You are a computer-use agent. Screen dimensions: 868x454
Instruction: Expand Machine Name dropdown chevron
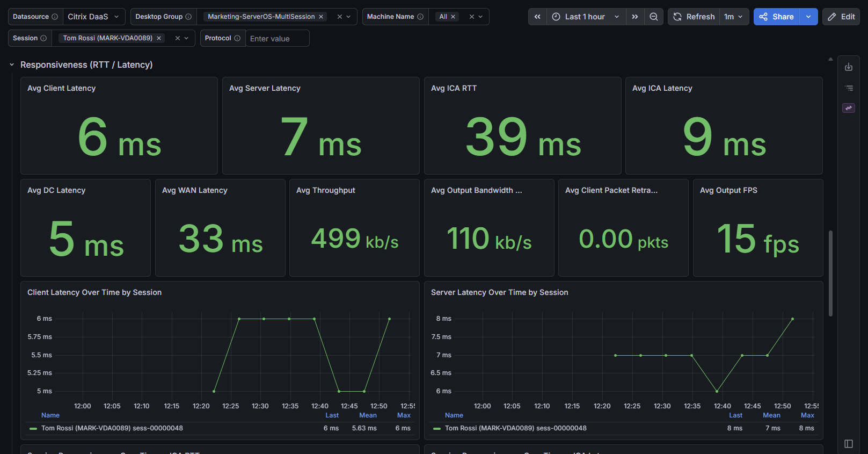tap(480, 17)
